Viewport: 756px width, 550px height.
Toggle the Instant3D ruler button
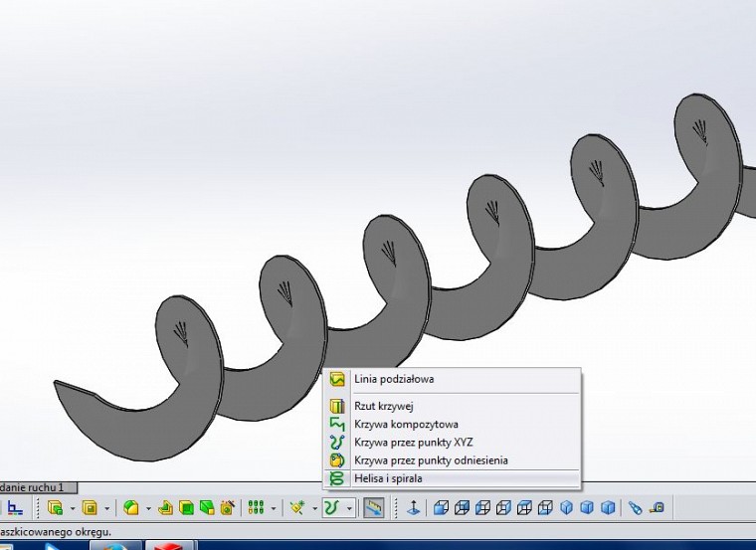[374, 508]
